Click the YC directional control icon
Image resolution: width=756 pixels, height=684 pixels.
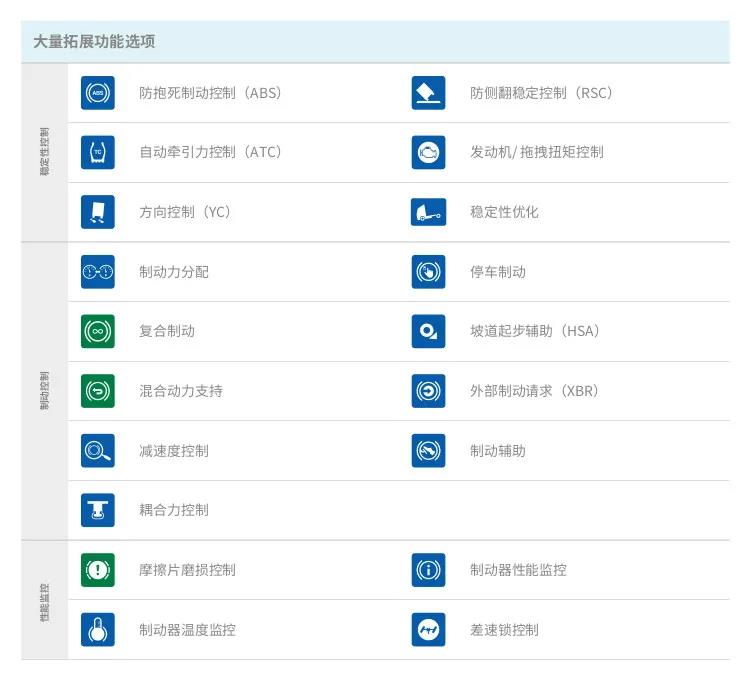[98, 212]
